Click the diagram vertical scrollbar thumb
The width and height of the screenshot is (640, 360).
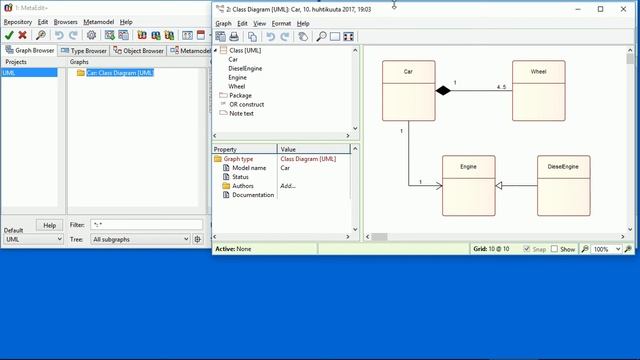(630, 59)
